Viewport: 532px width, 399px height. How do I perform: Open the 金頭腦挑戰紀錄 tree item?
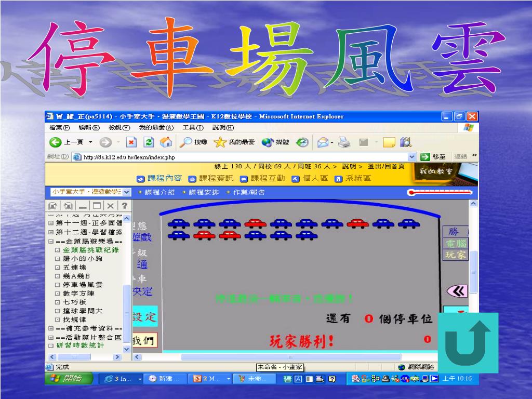[91, 250]
